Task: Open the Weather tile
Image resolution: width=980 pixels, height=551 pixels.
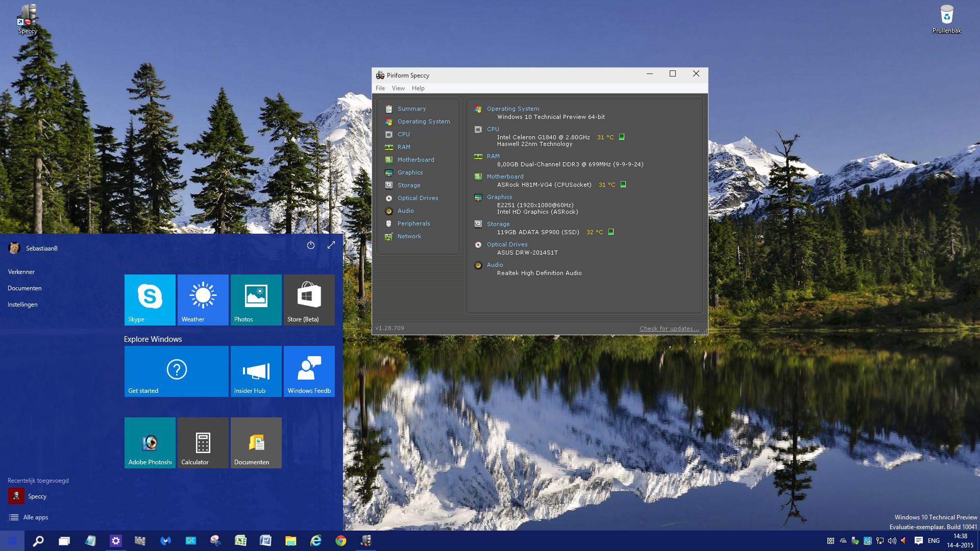Action: pos(203,300)
